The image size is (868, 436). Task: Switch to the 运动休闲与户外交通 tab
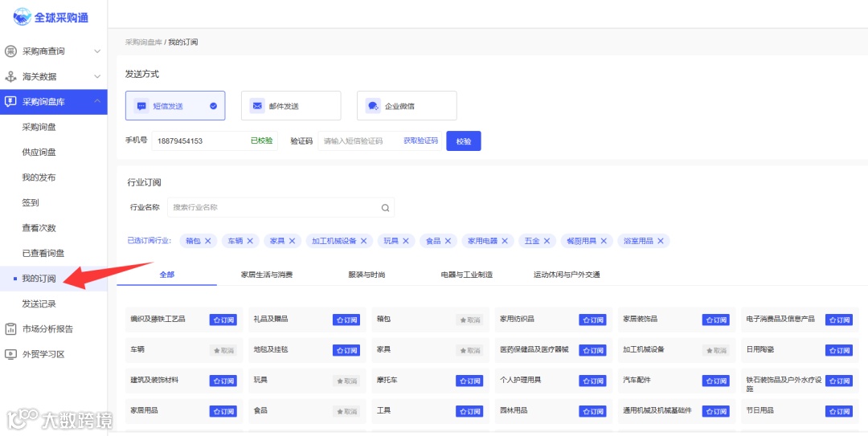[x=567, y=275]
